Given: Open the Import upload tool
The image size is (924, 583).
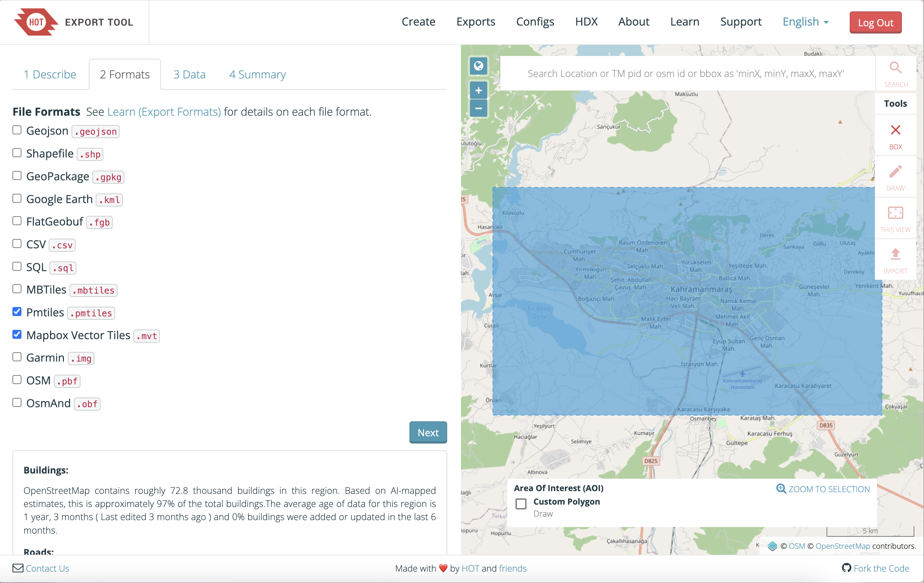Looking at the screenshot, I should click(x=895, y=260).
